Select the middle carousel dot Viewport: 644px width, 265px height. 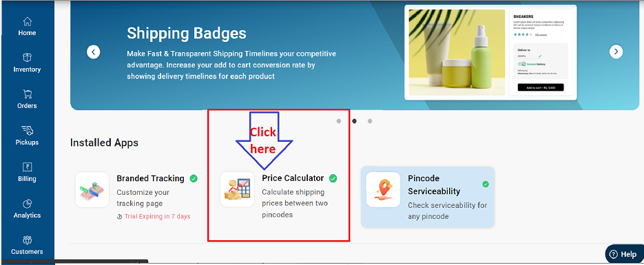[x=355, y=121]
